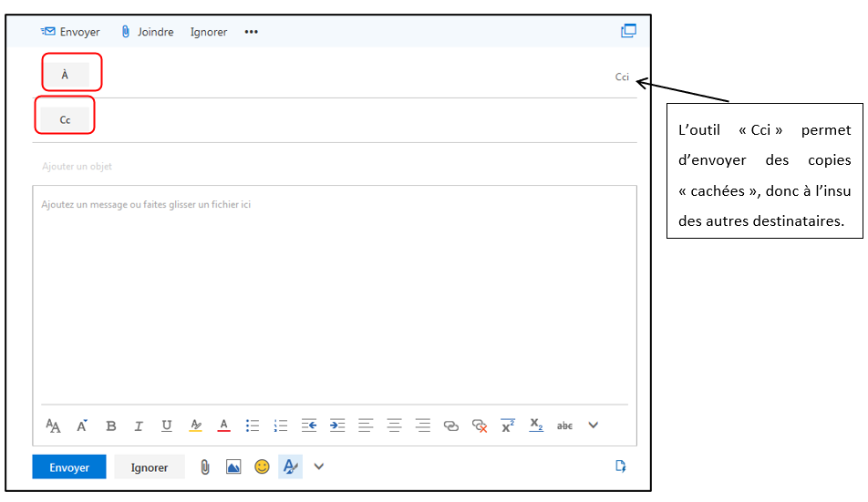Open the three-dots more actions menu
The width and height of the screenshot is (868, 502).
(x=252, y=32)
